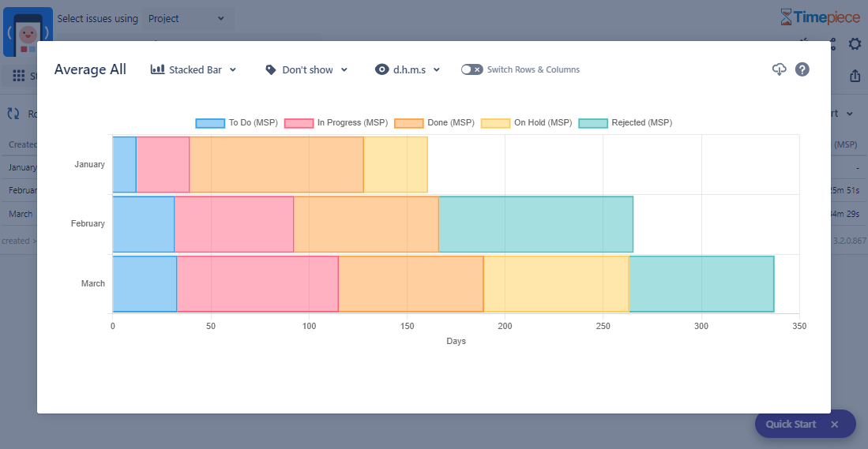Click the In Progress (MSP) legend swatch

(x=299, y=123)
